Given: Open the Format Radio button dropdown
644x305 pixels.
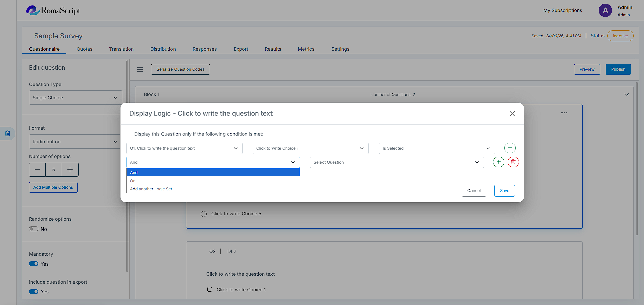Looking at the screenshot, I should 76,142.
